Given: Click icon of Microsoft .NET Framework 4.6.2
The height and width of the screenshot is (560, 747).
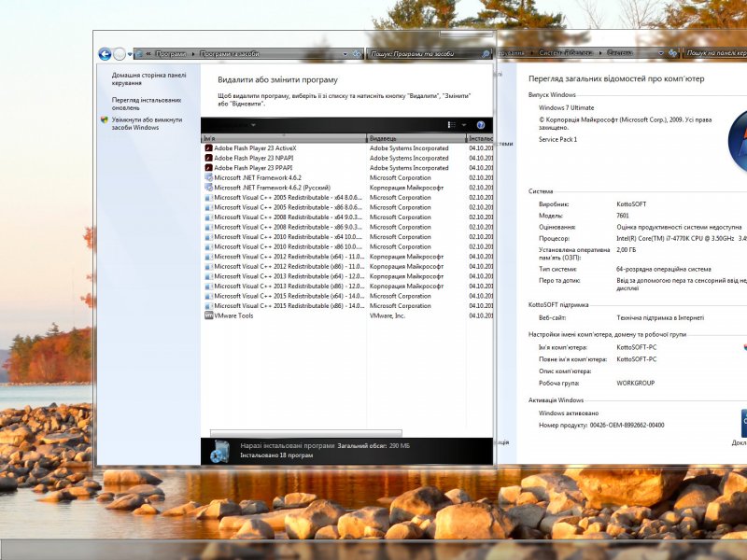Looking at the screenshot, I should pyautogui.click(x=208, y=177).
